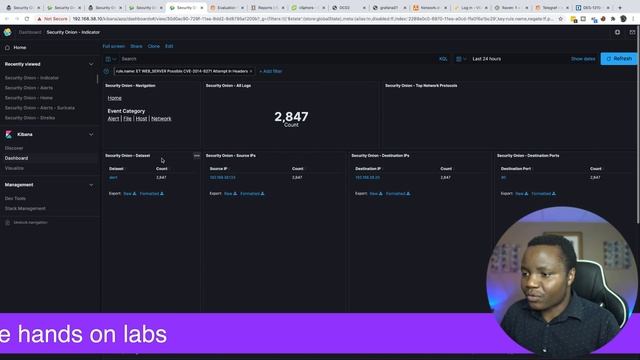Open the filter options circle icon
This screenshot has height=360, width=640.
(x=107, y=71)
